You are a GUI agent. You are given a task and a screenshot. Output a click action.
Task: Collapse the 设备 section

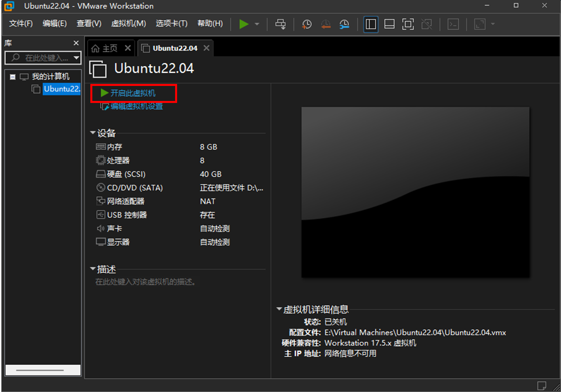[x=93, y=133]
